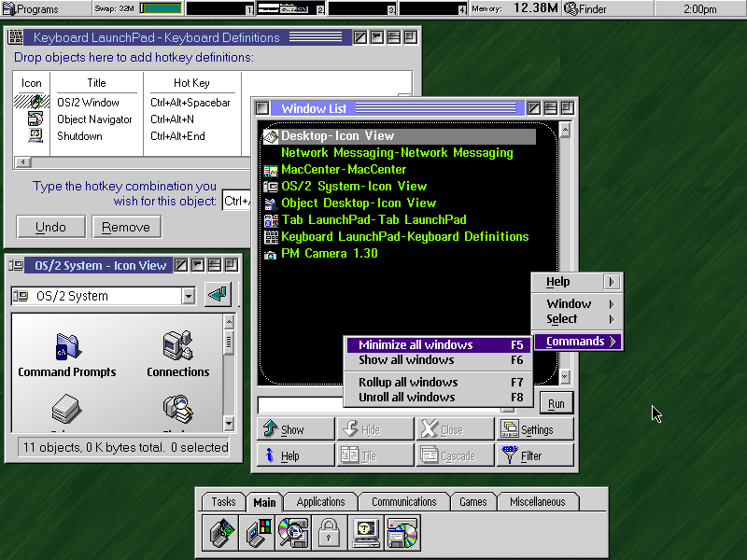Click the Main tab in Tab LaunchPad
This screenshot has height=560, width=747.
click(x=264, y=502)
